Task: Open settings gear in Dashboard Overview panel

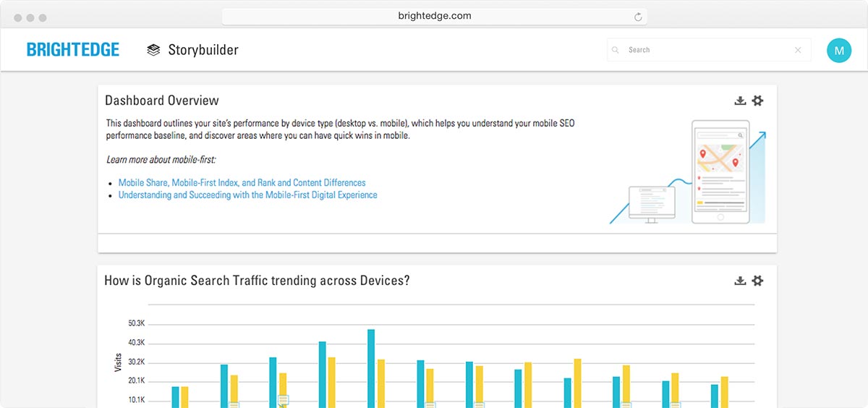Action: pos(757,101)
